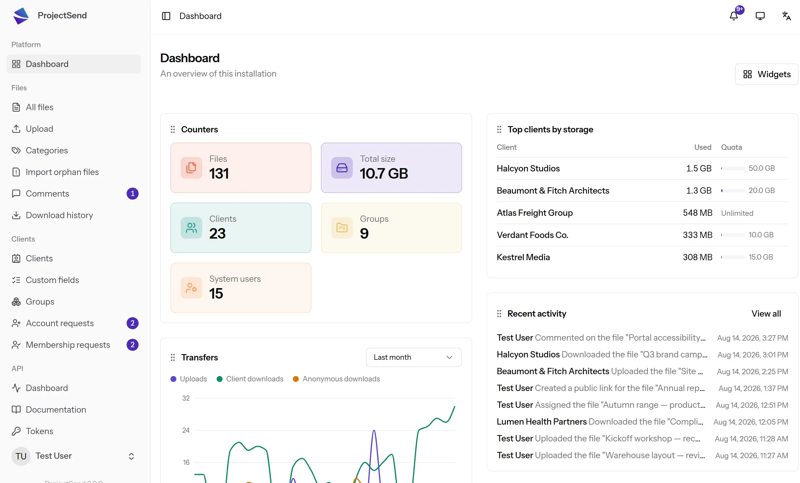
Task: Click the Custom fields list icon
Action: pos(16,280)
